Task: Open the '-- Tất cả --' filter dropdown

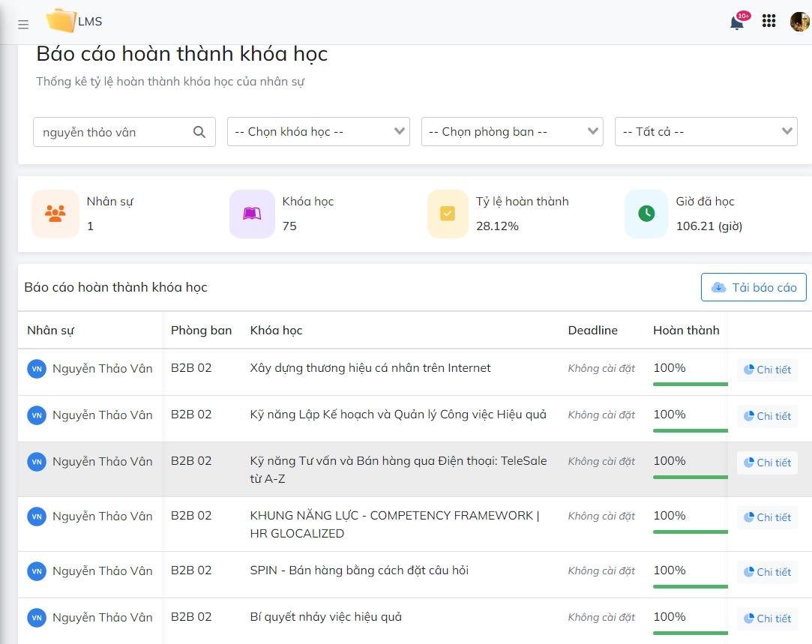Action: pyautogui.click(x=706, y=131)
